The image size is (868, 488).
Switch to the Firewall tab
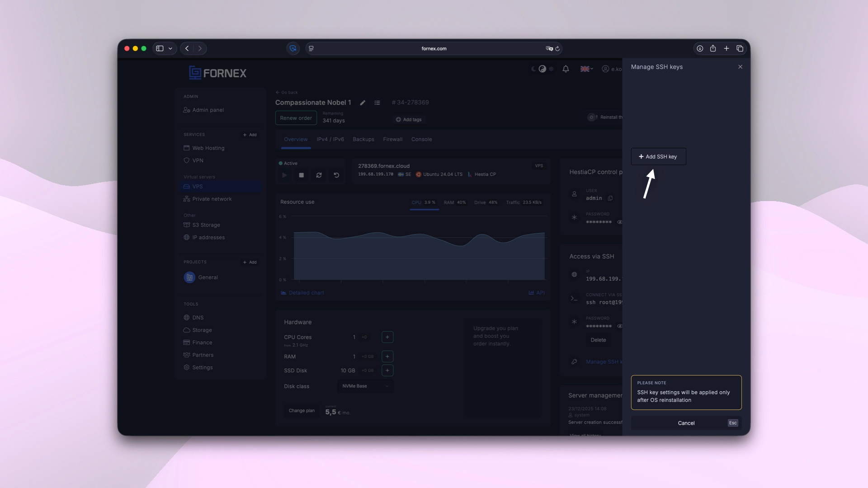pos(392,139)
